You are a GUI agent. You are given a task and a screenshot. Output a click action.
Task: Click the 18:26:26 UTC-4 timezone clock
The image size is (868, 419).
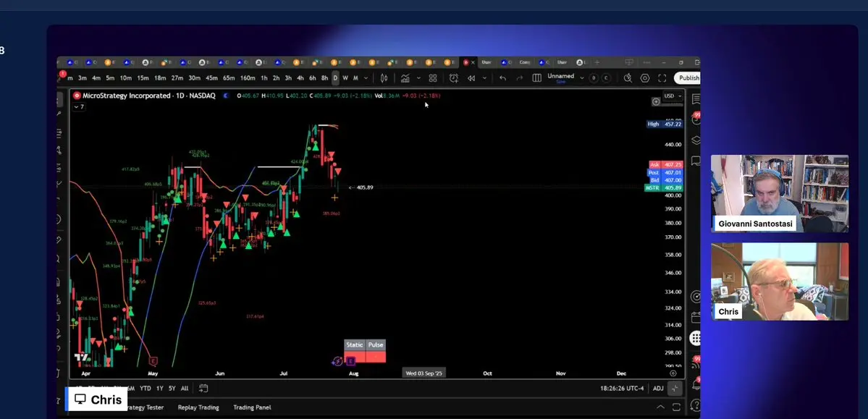(622, 389)
